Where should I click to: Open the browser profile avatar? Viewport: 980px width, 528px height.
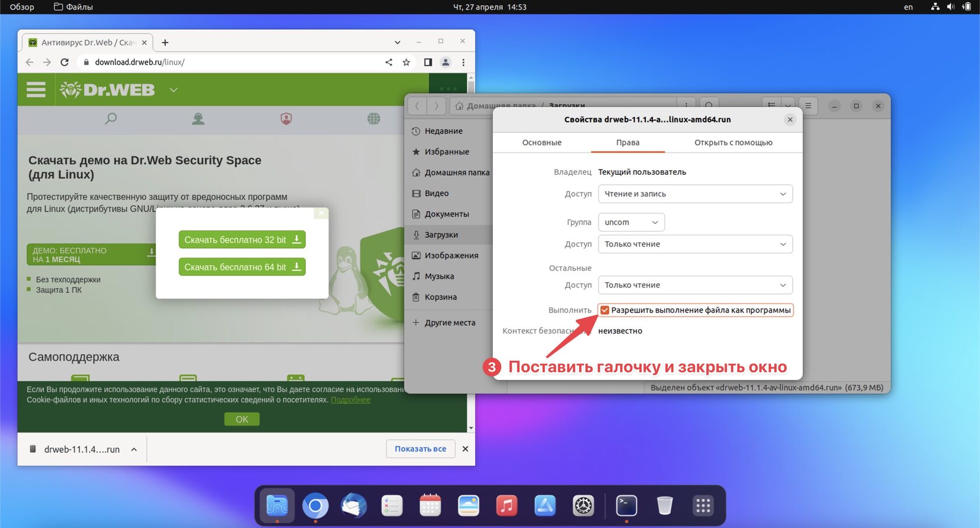click(x=446, y=62)
